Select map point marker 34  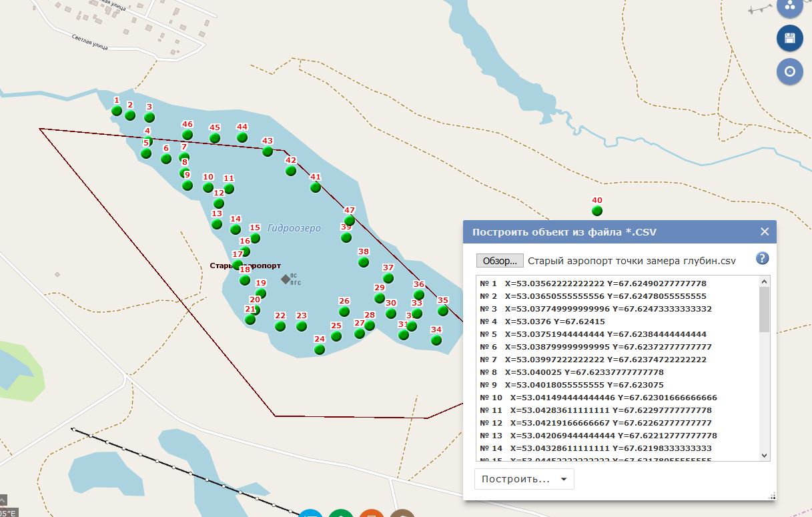tap(436, 340)
